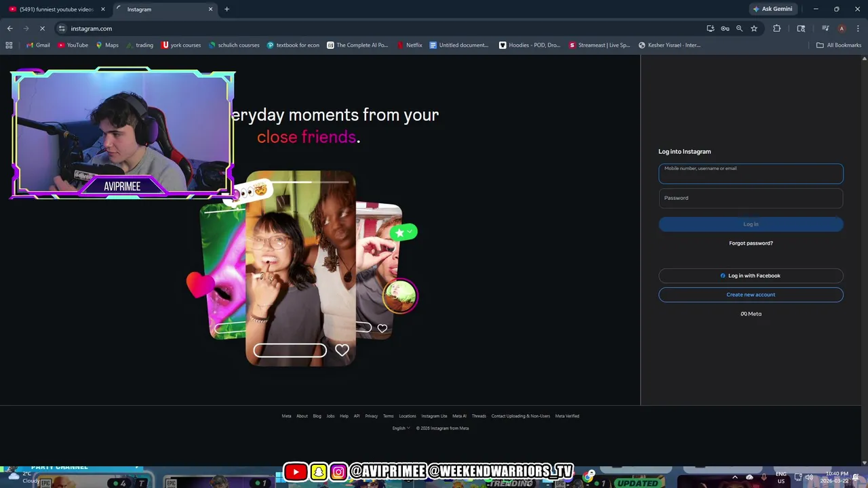Focus the mobile number, username or email field
Image resolution: width=868 pixels, height=488 pixels.
(x=751, y=174)
